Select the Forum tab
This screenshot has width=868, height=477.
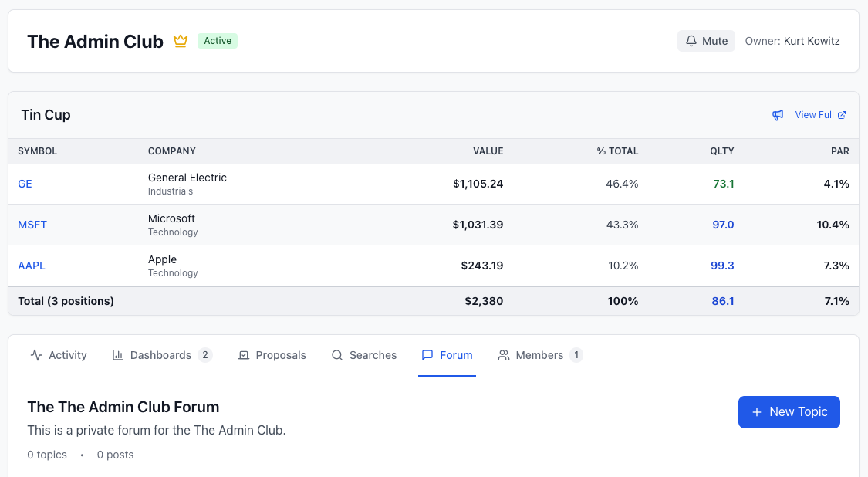(448, 355)
